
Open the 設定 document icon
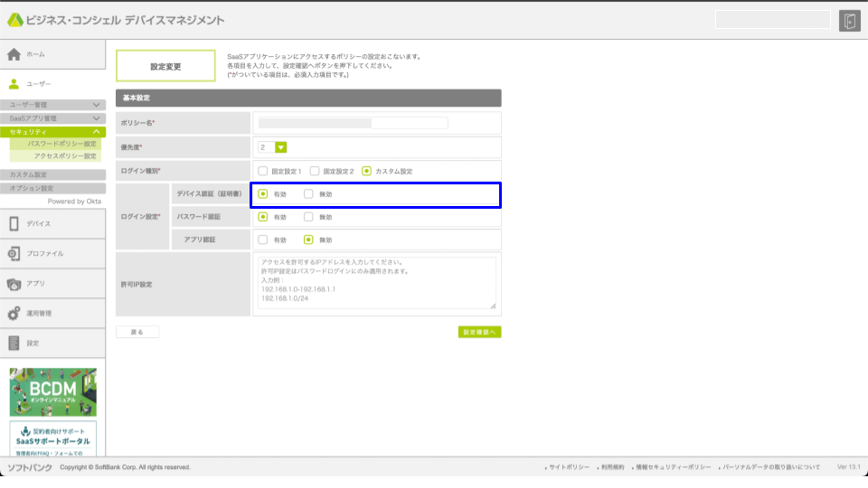click(x=14, y=343)
